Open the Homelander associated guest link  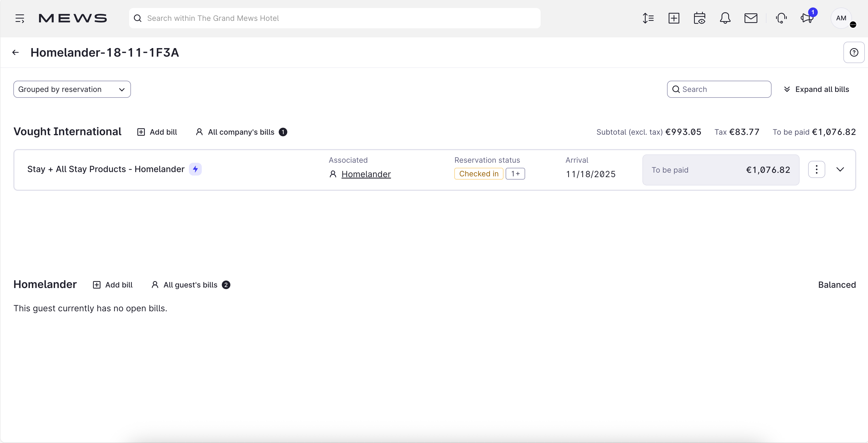tap(366, 174)
